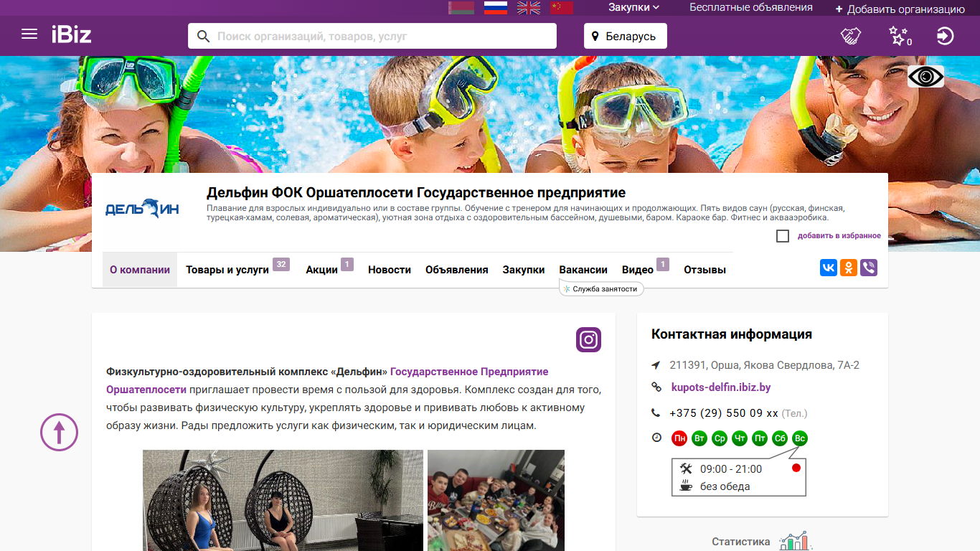Open the Instagram page icon

click(x=588, y=339)
